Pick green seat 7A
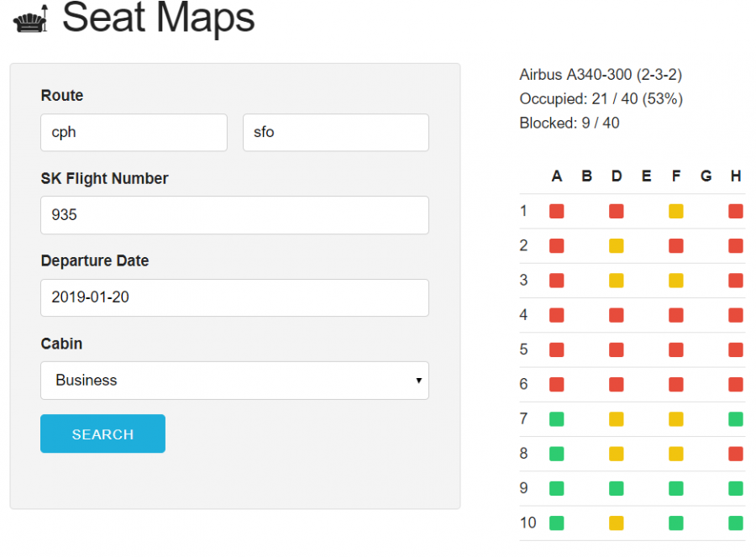Image resolution: width=756 pixels, height=557 pixels. [556, 418]
